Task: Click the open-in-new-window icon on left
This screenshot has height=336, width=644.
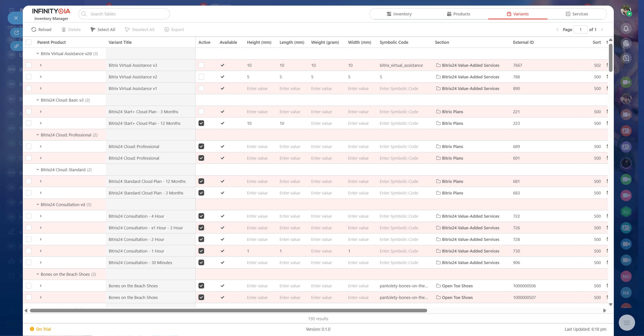Action: click(17, 33)
